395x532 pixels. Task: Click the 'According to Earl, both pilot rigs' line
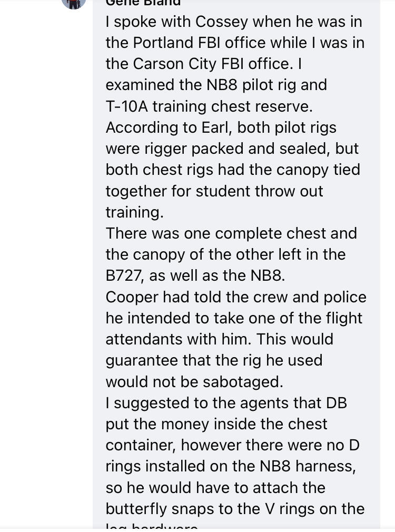click(221, 128)
